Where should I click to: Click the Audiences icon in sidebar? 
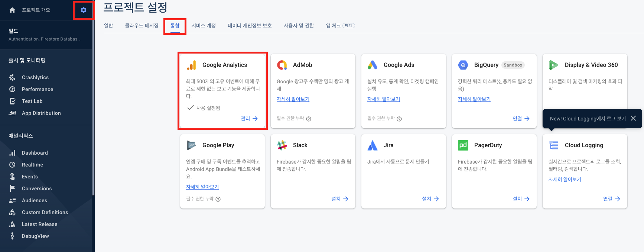(x=12, y=200)
